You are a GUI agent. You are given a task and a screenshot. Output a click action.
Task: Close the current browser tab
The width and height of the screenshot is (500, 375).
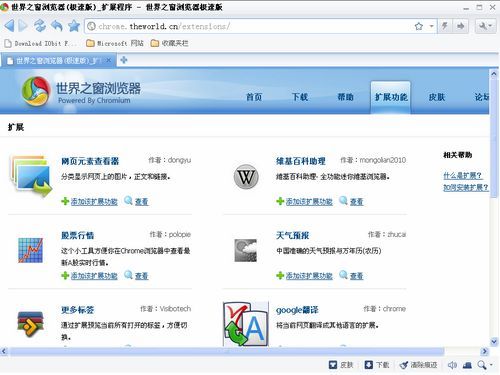click(x=109, y=60)
